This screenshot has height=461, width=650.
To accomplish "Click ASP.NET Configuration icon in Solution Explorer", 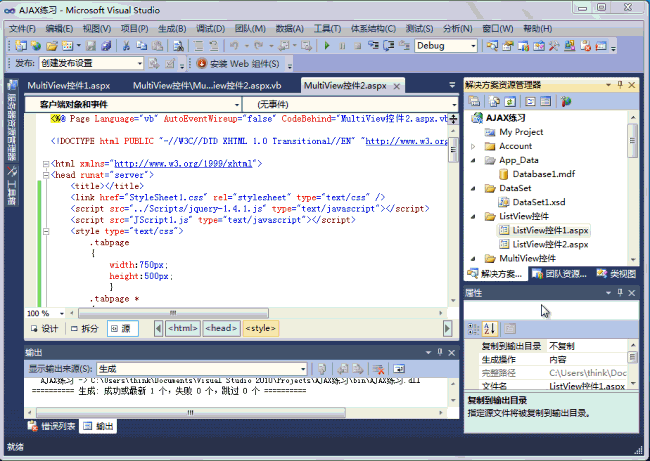I will 565,101.
